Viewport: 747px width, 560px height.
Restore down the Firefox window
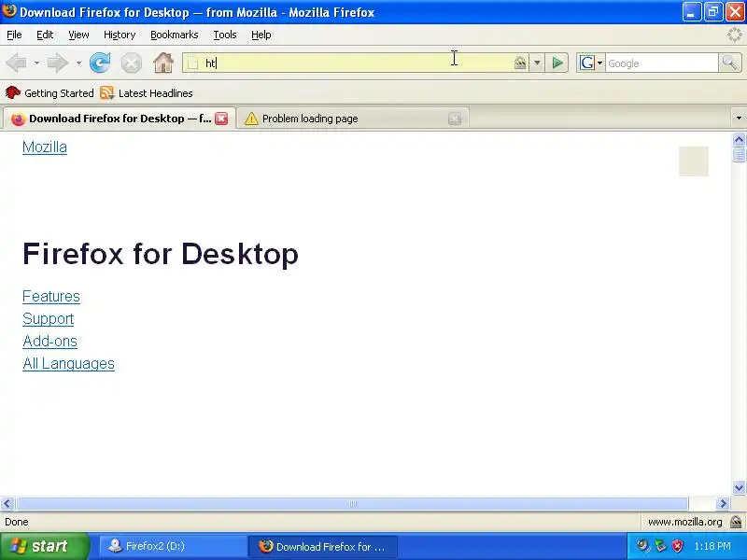[713, 12]
